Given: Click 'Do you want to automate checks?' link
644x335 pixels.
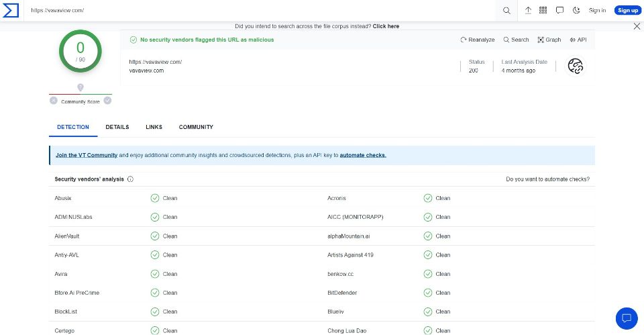Looking at the screenshot, I should point(547,179).
